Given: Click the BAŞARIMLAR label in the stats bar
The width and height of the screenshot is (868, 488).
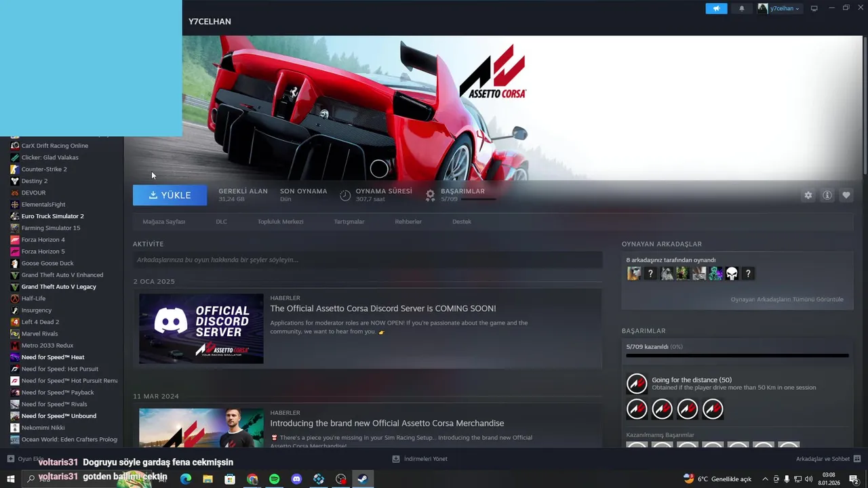Looking at the screenshot, I should (462, 191).
